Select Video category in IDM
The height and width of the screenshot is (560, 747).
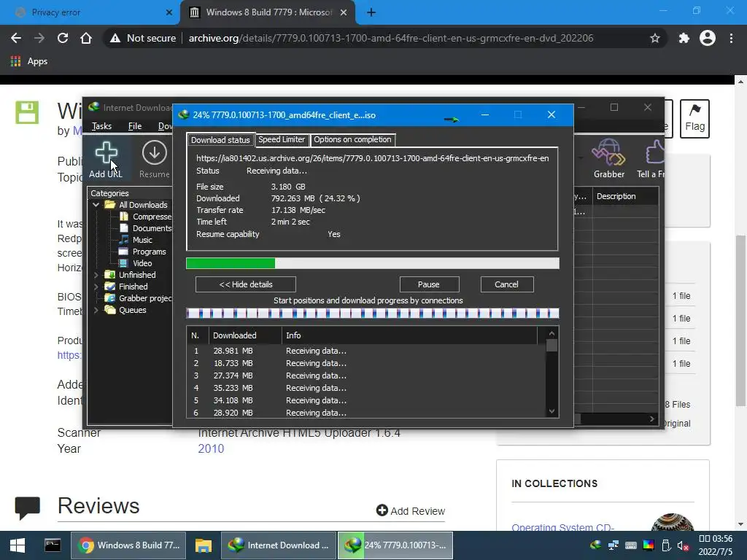[x=136, y=263]
